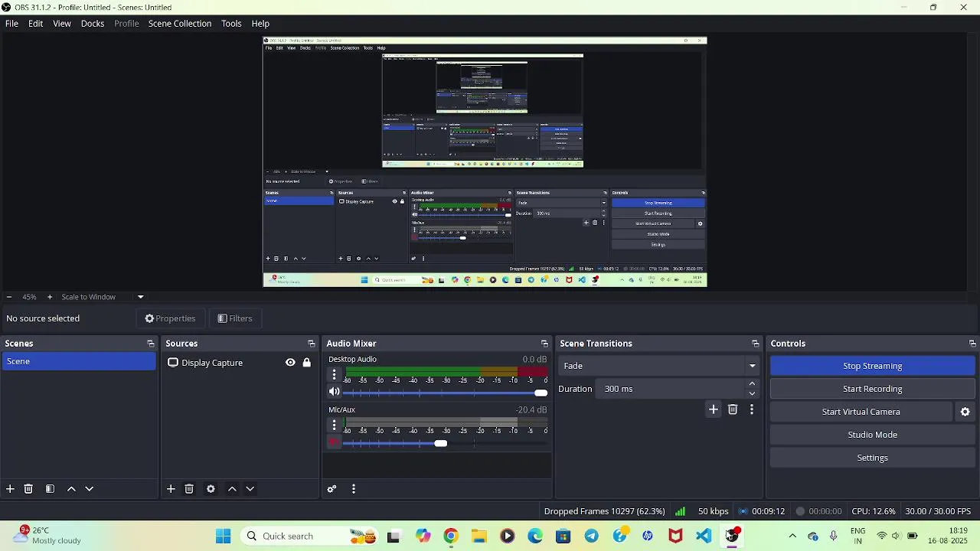Screen dimensions: 980x551
Task: Open advanced audio properties gears icon
Action: (x=332, y=489)
